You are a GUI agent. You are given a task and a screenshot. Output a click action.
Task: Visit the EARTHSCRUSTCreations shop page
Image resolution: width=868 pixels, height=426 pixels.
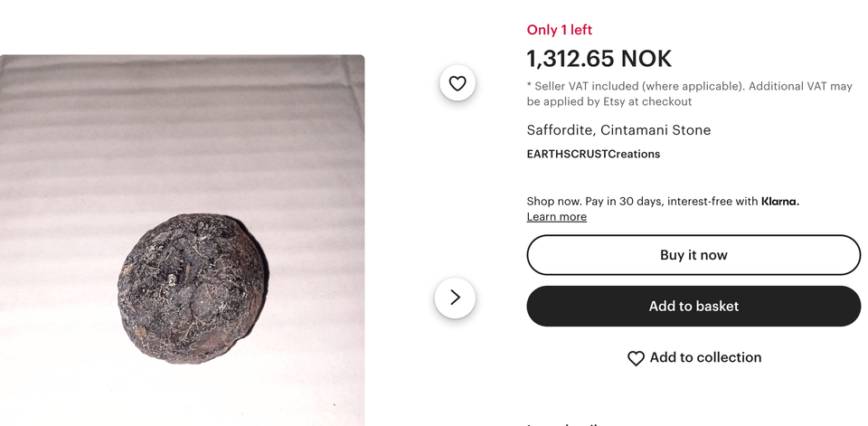[x=593, y=154]
